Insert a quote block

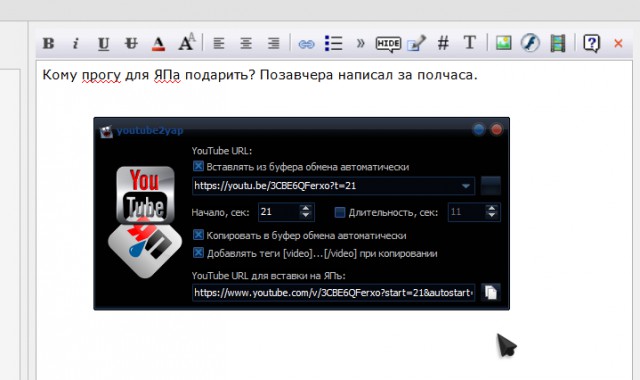pyautogui.click(x=360, y=43)
